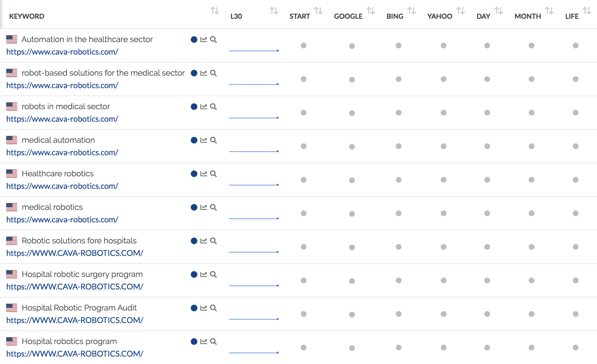
Task: Click search icon for 'robot-based solutions for the medical sector'
Action: pos(213,73)
